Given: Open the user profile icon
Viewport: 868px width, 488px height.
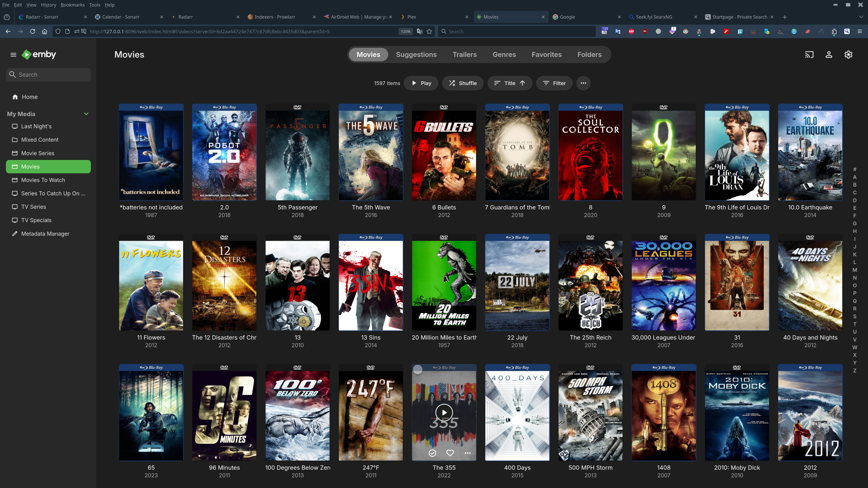Looking at the screenshot, I should pos(829,54).
